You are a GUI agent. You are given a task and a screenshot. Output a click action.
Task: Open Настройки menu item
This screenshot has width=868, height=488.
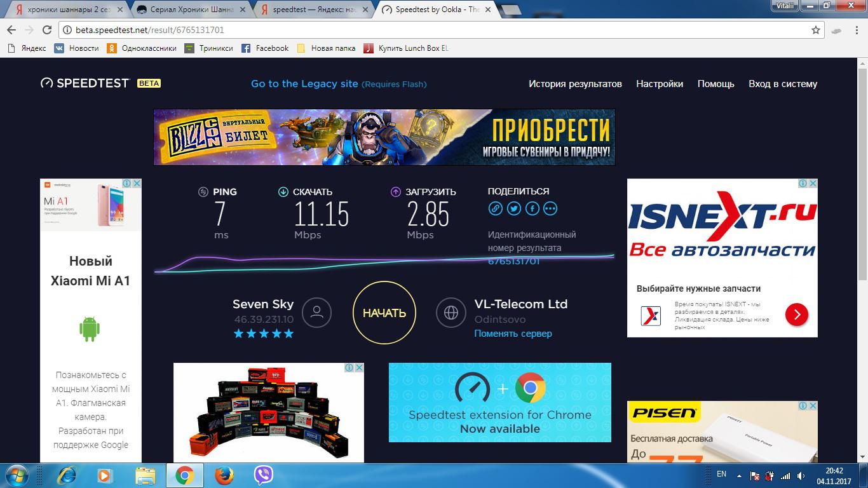click(660, 84)
